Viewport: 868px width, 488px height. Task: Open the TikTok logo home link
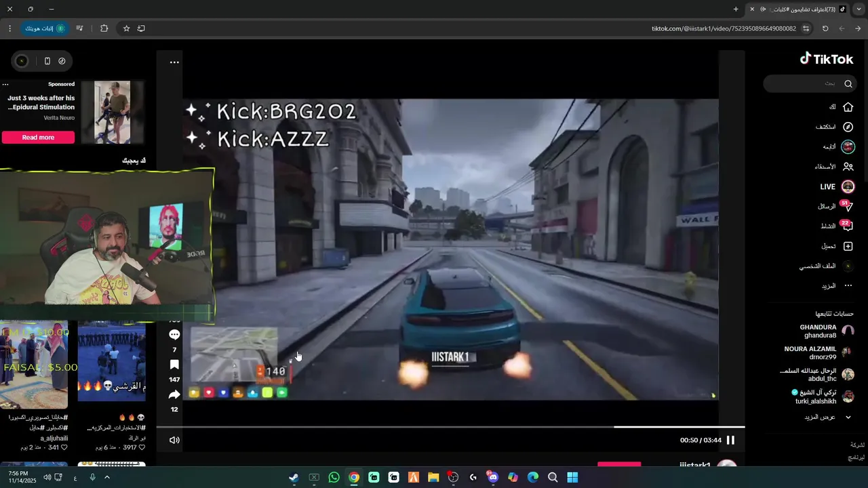pos(827,59)
